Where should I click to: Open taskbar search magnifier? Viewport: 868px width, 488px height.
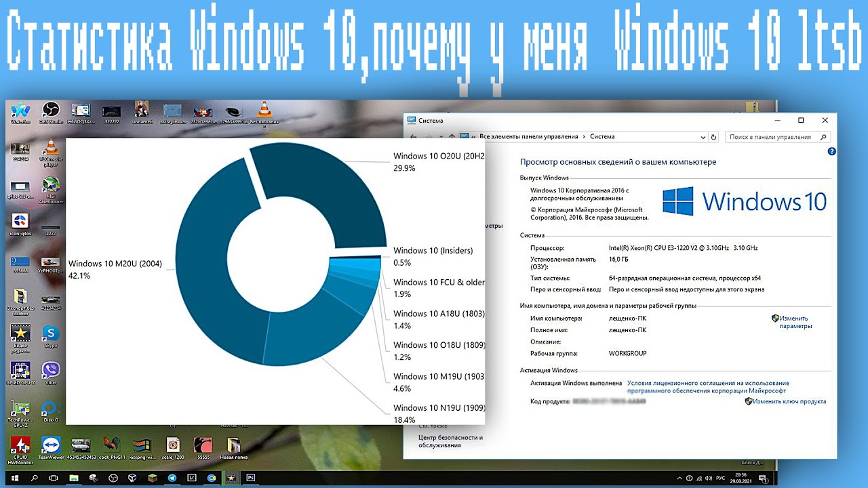tap(34, 478)
